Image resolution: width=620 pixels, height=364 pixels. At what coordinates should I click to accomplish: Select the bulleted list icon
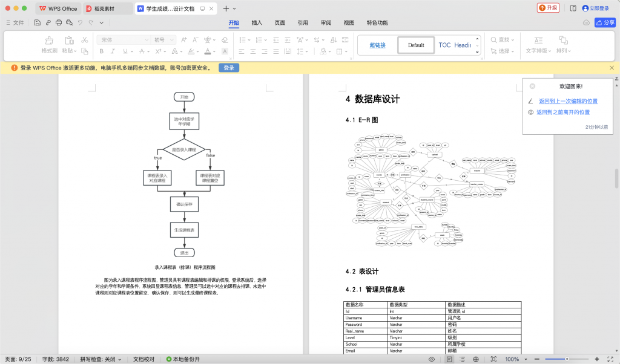[243, 40]
